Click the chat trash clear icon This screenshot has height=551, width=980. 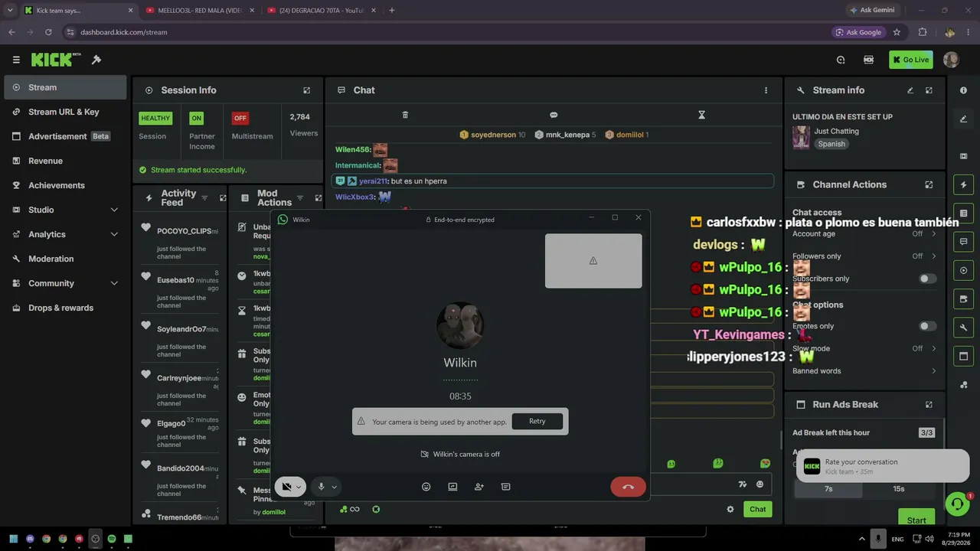click(x=405, y=115)
